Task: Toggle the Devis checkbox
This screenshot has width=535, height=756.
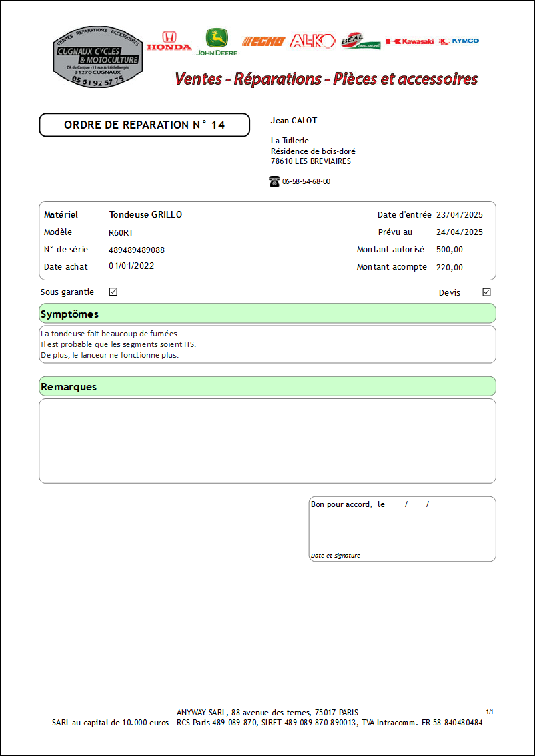Action: (x=487, y=292)
